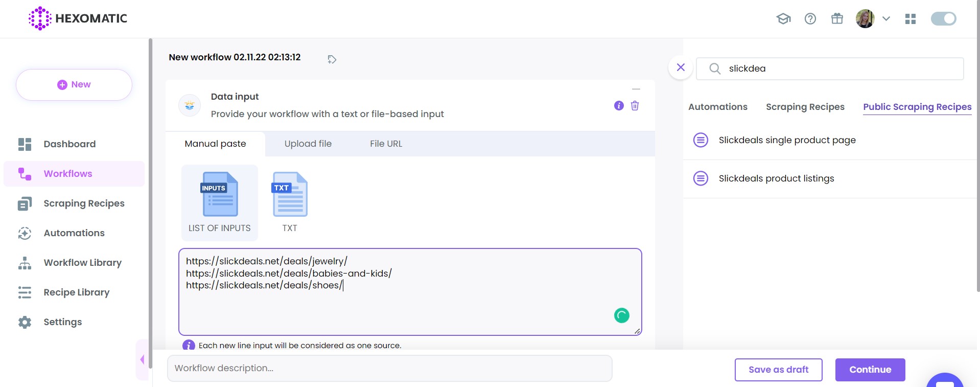Select the TXT file type icon

click(290, 202)
